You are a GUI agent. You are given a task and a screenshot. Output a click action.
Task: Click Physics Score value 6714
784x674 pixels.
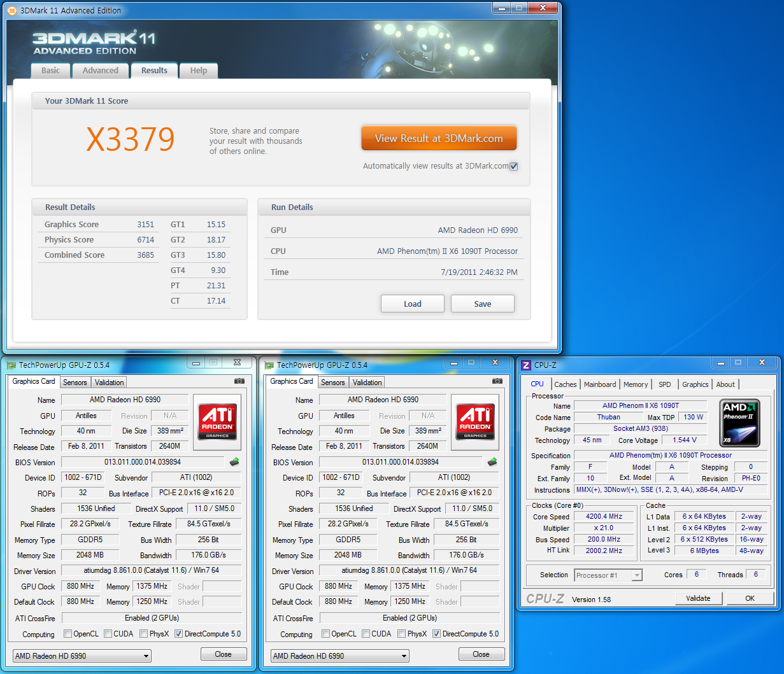coord(146,240)
